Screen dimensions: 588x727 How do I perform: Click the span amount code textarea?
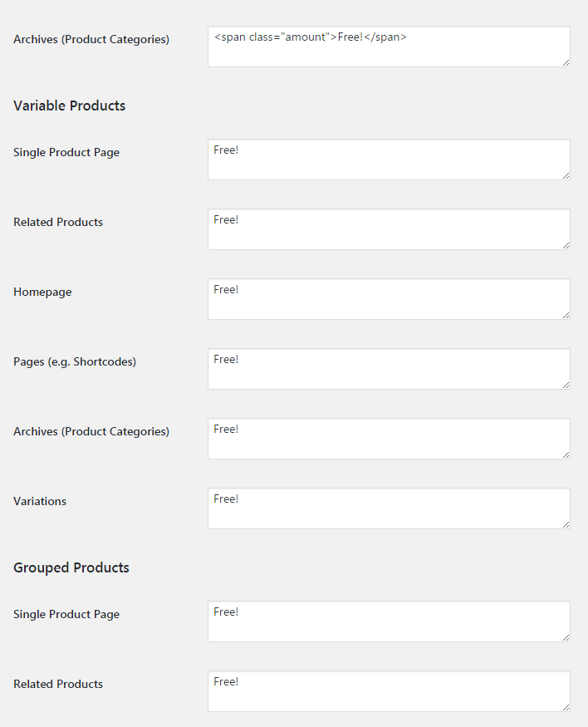(389, 47)
